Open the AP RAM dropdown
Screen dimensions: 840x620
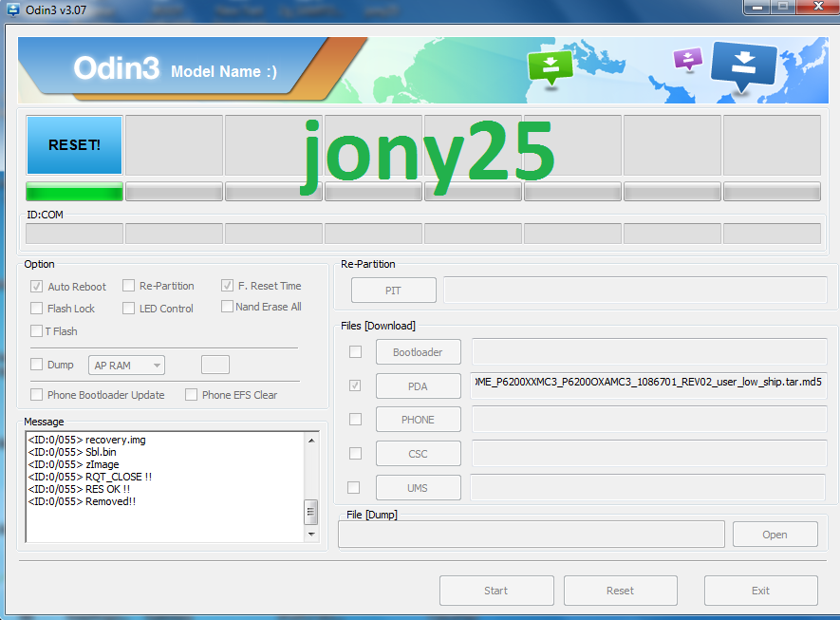(x=126, y=366)
